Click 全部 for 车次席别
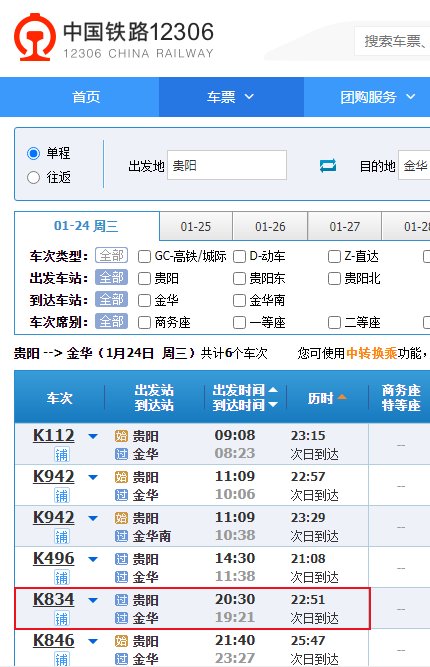This screenshot has height=667, width=430. (x=111, y=322)
